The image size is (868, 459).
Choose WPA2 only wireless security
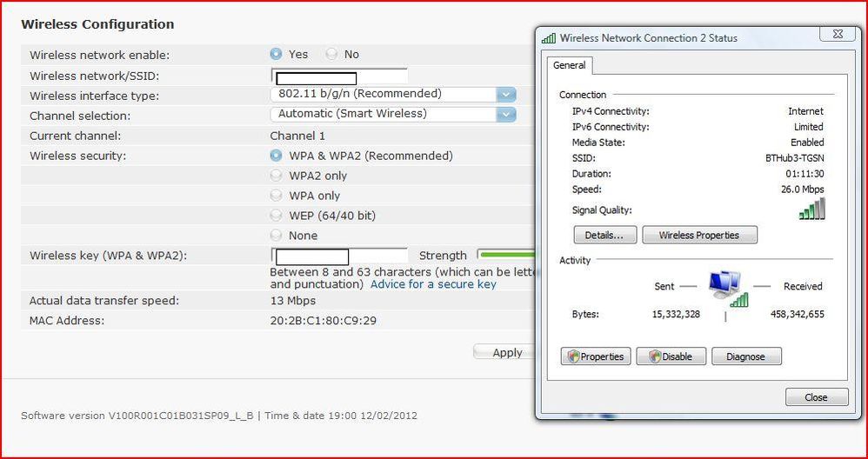tap(276, 176)
